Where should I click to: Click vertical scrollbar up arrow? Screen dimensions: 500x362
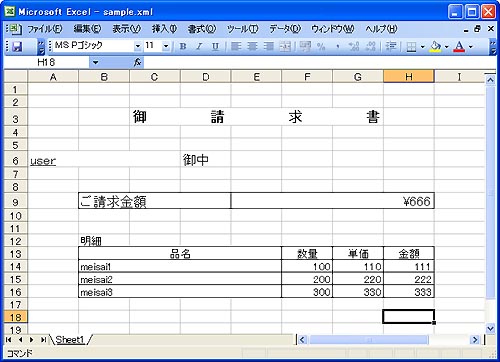click(x=490, y=80)
